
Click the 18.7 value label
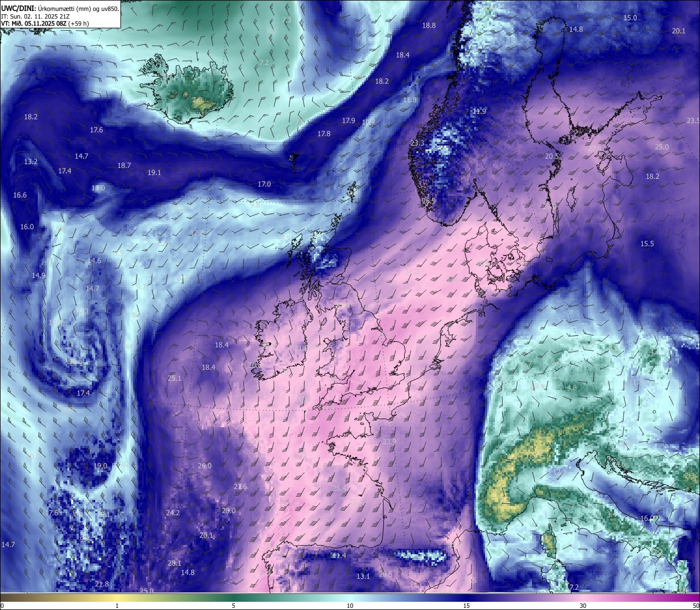[x=124, y=165]
